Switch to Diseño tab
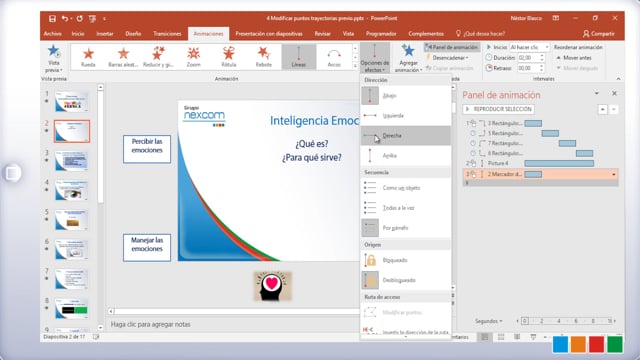The height and width of the screenshot is (360, 640). tap(133, 33)
